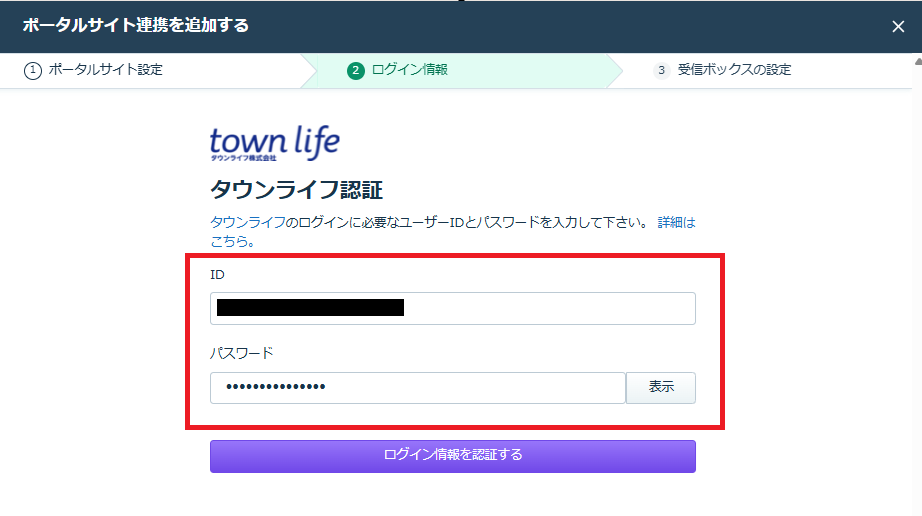Show the password with 表示 button
The image size is (922, 516).
[x=661, y=387]
